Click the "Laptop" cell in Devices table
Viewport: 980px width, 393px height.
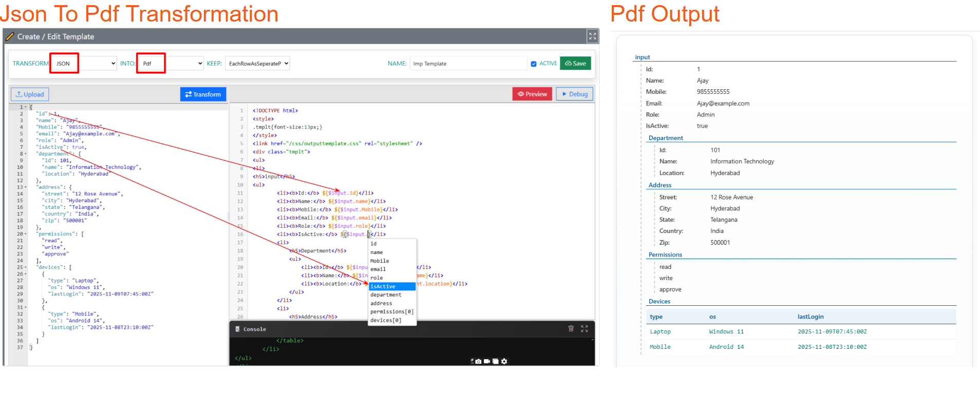660,331
